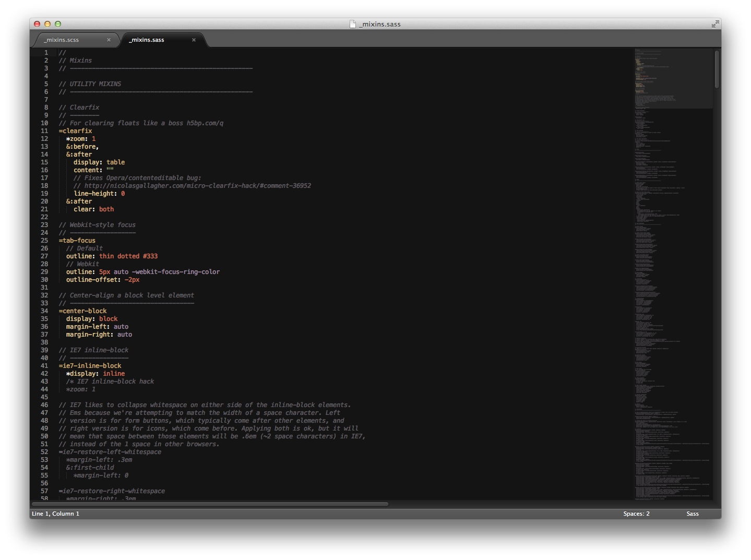The width and height of the screenshot is (751, 560).
Task: Click the '&:first-child' line
Action: (x=90, y=468)
